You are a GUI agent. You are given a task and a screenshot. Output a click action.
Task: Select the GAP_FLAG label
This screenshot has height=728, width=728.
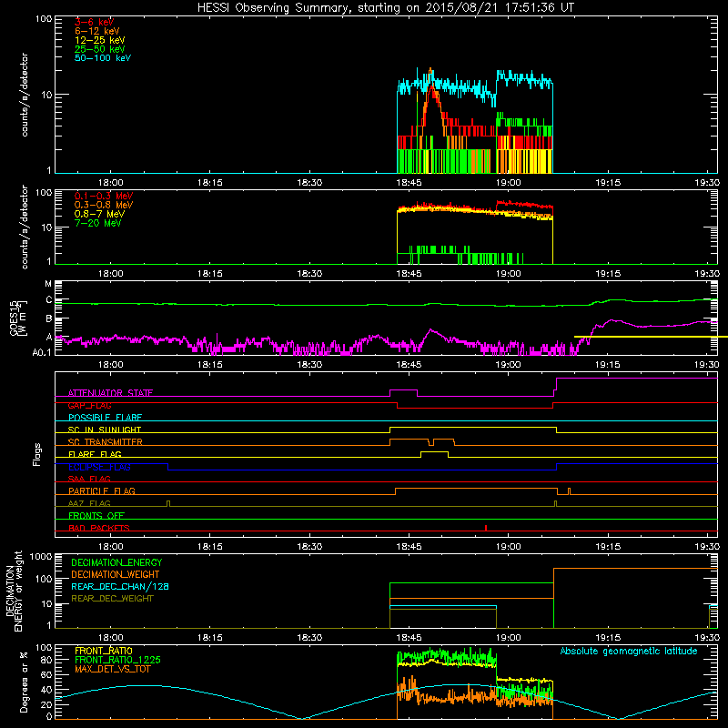[89, 405]
